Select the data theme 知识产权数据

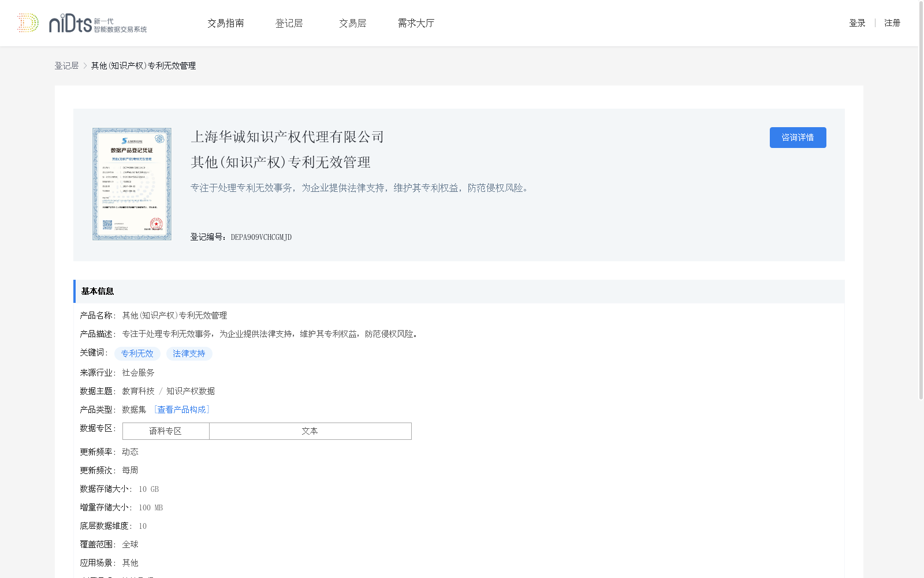[191, 391]
